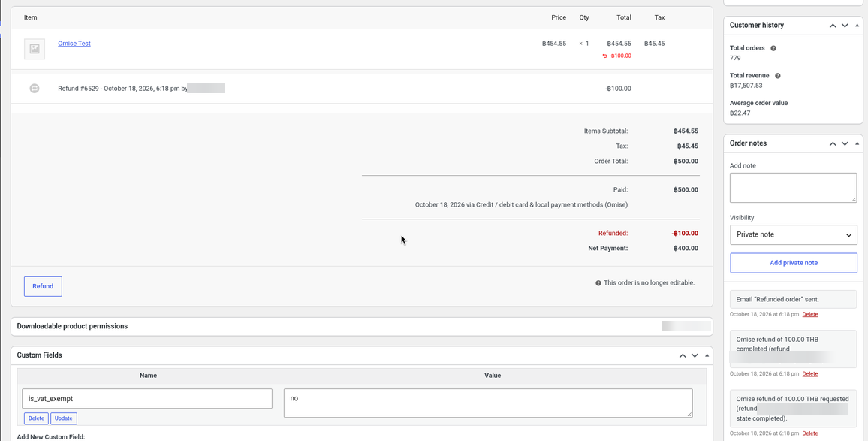This screenshot has height=441, width=868.
Task: Collapse the Customer history panel with its triangle toggle
Action: coord(857,26)
